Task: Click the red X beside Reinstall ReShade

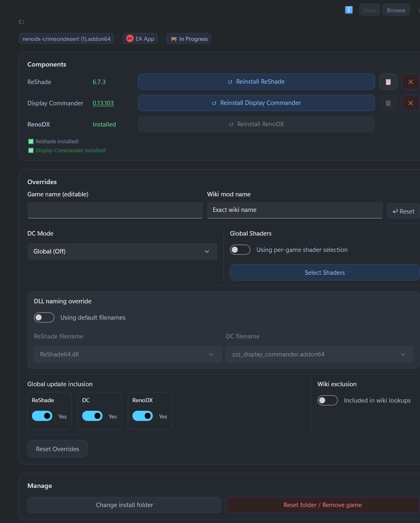Action: click(411, 82)
